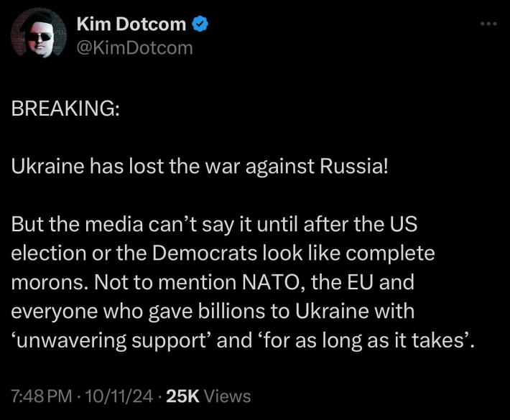Viewport: 510px width, 420px height.
Task: Click the word Ukraine starting the second line
Action: [x=47, y=167]
